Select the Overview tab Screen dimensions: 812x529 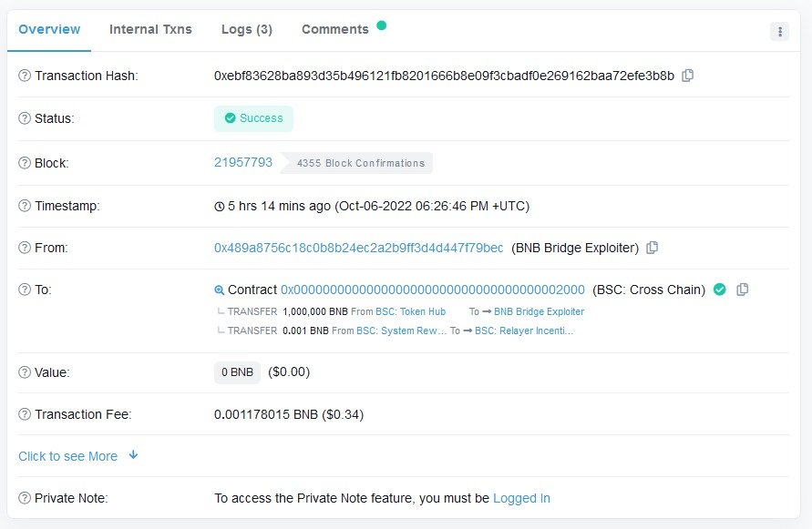(x=48, y=29)
